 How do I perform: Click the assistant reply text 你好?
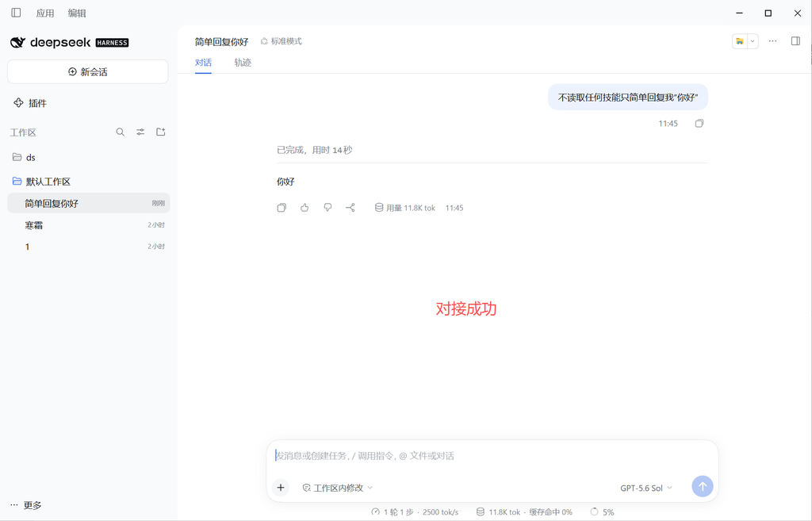[285, 182]
